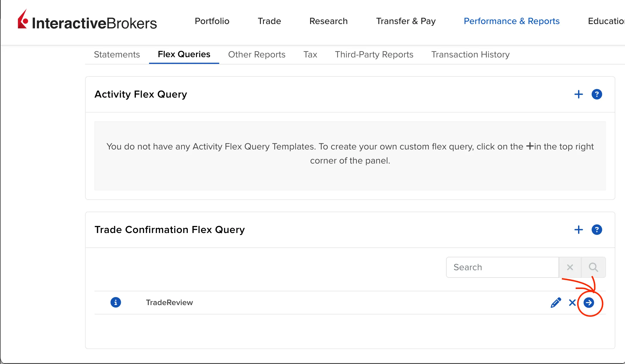Clear the search field with the X button
Screen dimensions: 625x364
click(x=570, y=267)
